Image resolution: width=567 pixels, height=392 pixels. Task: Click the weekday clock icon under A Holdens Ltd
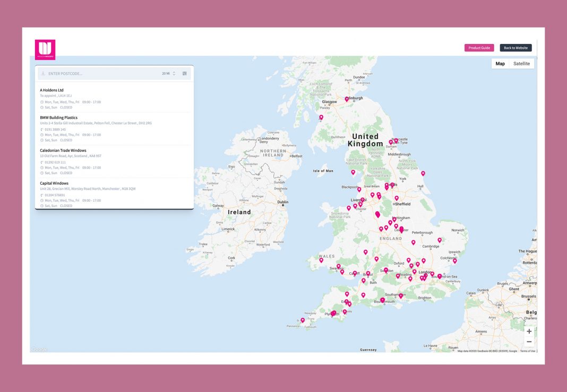(42, 102)
